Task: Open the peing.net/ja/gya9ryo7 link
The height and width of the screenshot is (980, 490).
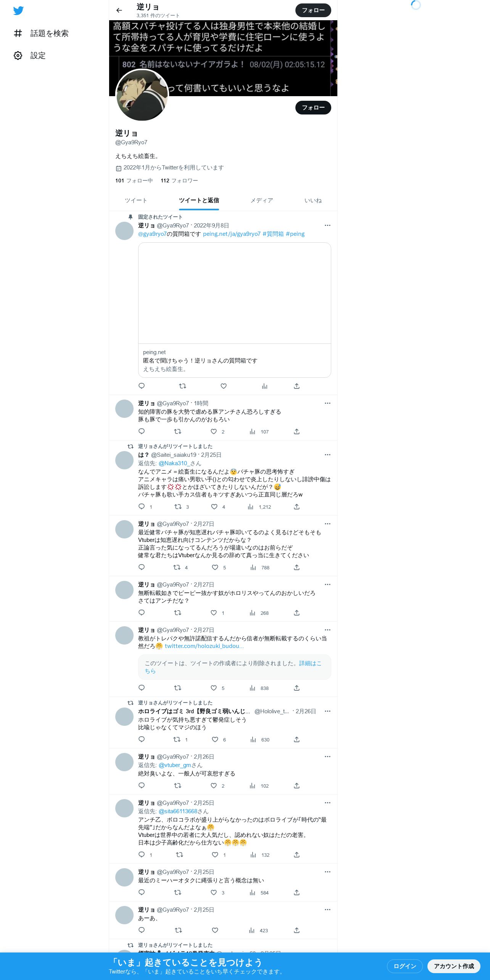Action: point(232,234)
